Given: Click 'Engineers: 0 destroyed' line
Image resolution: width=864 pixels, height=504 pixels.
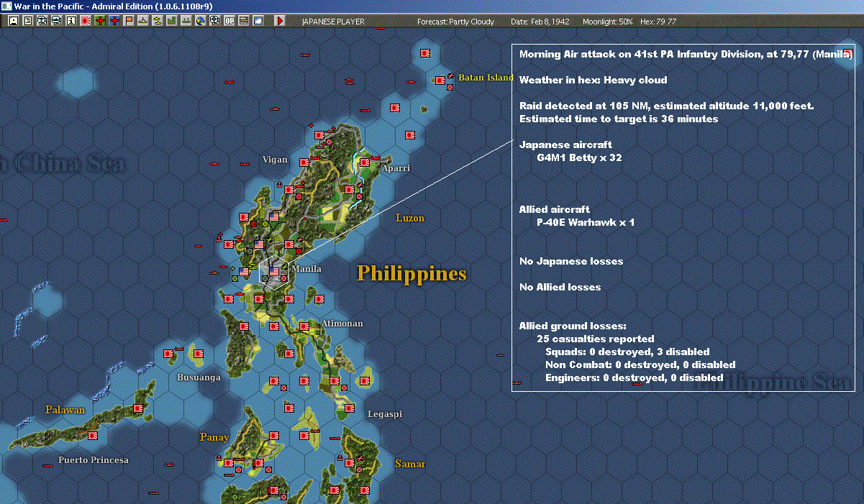Looking at the screenshot, I should coord(634,377).
